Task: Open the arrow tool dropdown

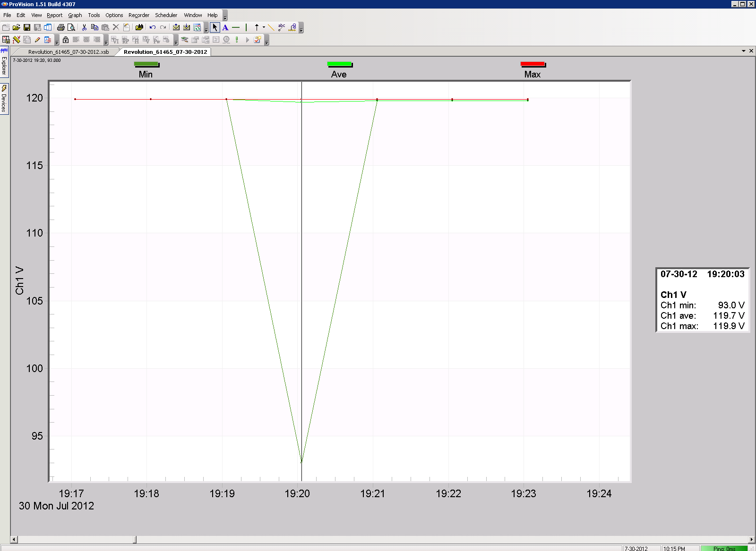Action: point(263,27)
